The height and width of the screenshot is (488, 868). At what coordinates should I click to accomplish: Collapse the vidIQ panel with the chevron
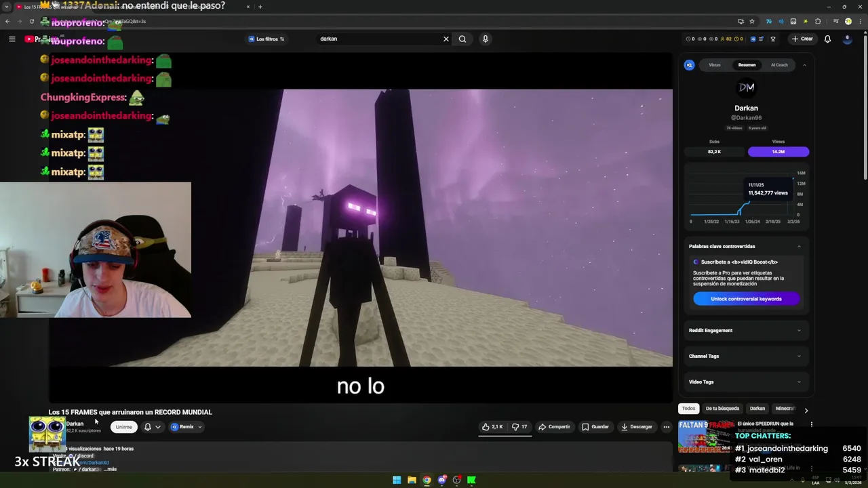tap(804, 65)
